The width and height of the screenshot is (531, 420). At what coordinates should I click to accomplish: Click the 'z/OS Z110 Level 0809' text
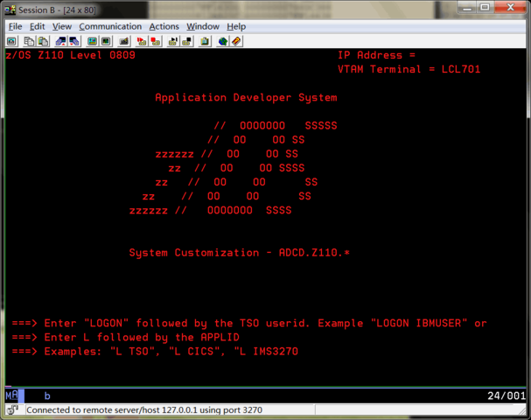tap(71, 55)
